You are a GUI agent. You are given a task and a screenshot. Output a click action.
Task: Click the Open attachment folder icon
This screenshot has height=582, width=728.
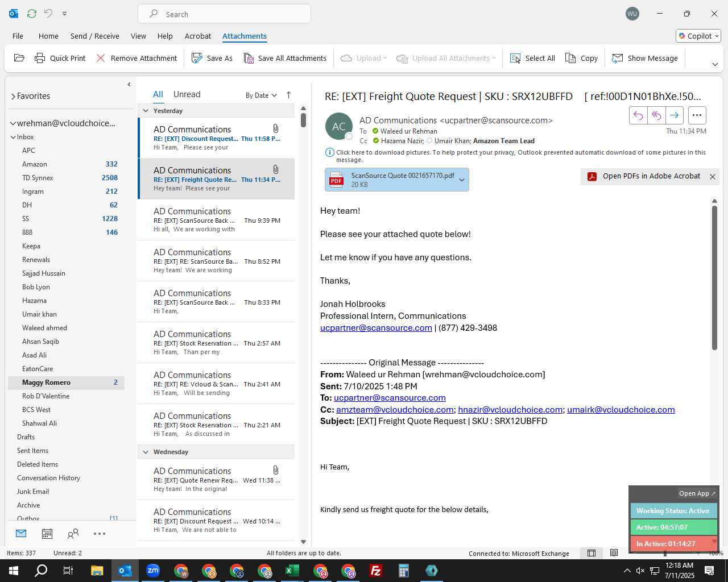point(19,58)
